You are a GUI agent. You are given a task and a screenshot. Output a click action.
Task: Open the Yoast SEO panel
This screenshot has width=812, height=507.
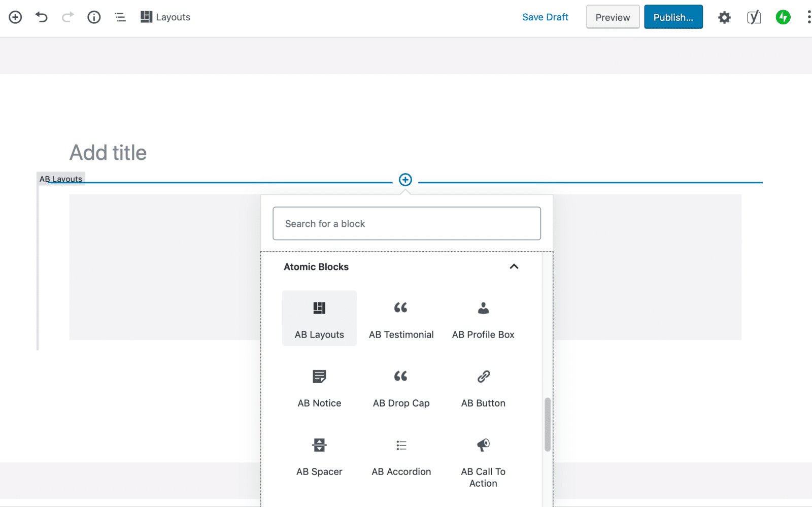[x=754, y=17]
